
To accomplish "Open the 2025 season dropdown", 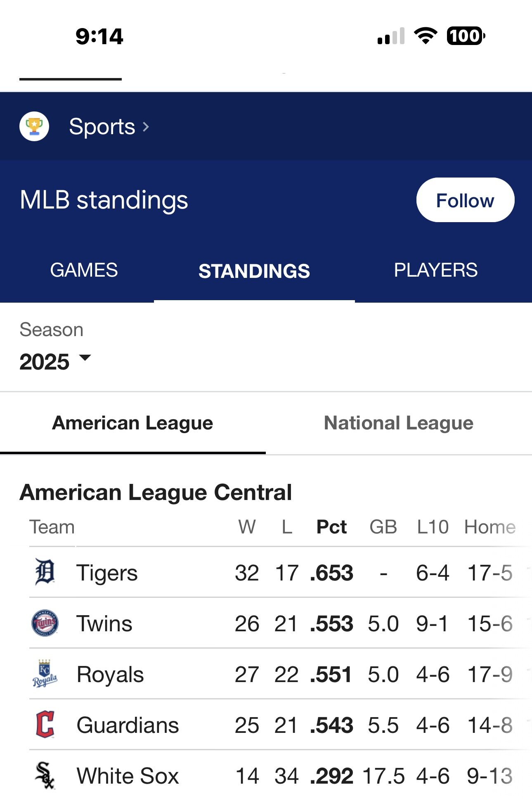I will click(x=55, y=362).
